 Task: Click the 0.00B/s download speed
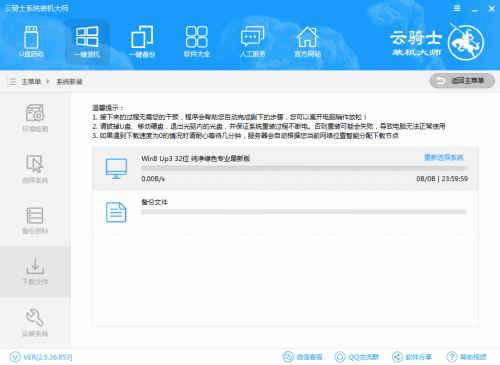click(x=153, y=179)
